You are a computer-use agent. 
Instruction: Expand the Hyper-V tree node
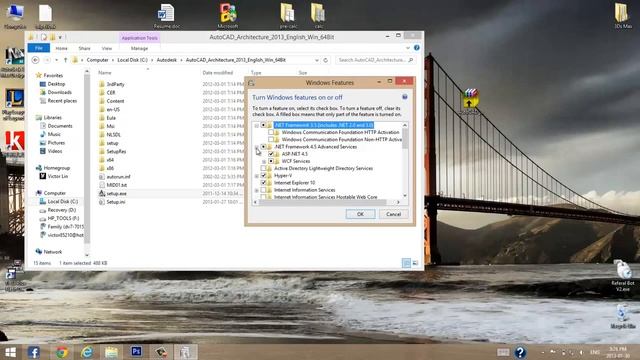click(256, 176)
